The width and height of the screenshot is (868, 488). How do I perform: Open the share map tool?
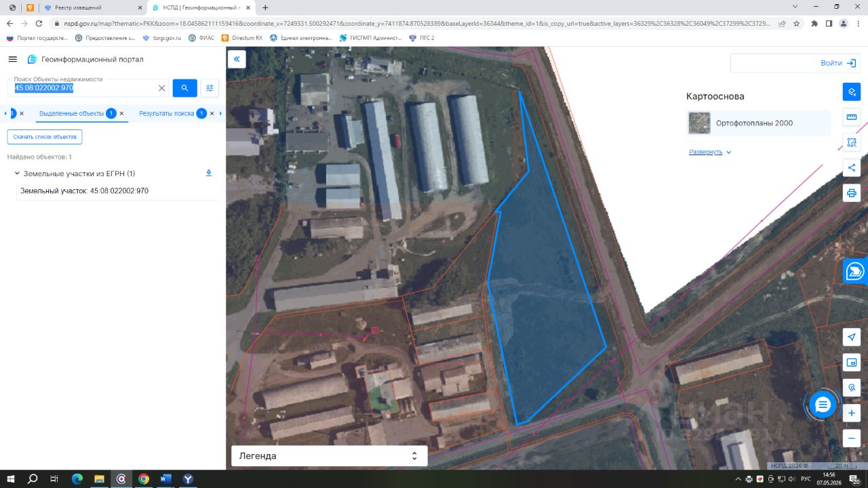click(851, 167)
